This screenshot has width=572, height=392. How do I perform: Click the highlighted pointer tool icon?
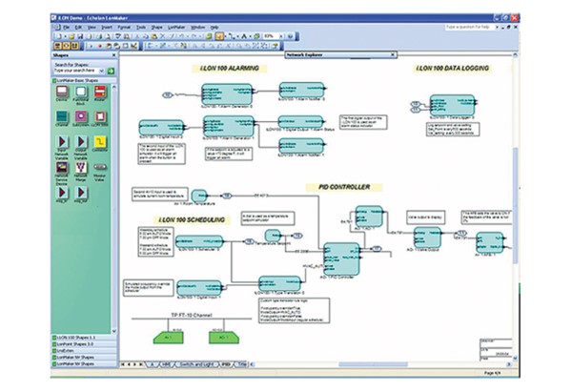[x=219, y=36]
